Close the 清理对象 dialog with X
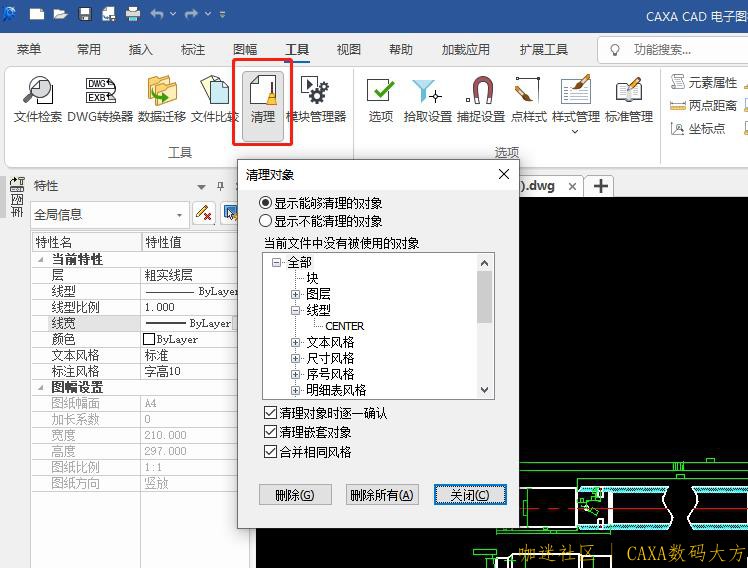This screenshot has height=568, width=748. click(504, 174)
